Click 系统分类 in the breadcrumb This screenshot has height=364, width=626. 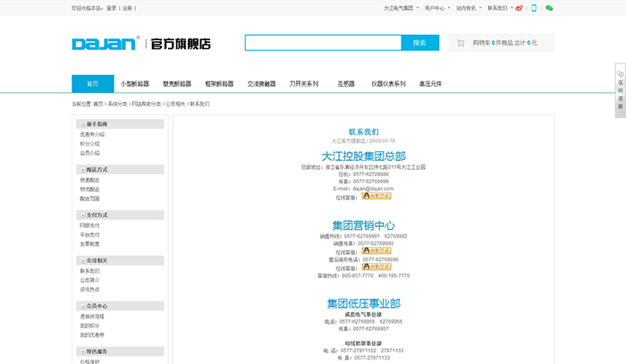(x=117, y=104)
